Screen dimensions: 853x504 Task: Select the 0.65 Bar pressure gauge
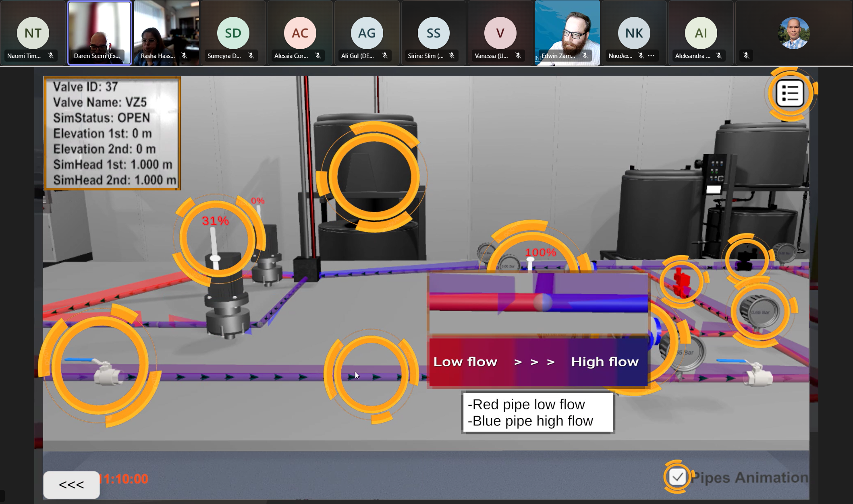[x=760, y=313]
